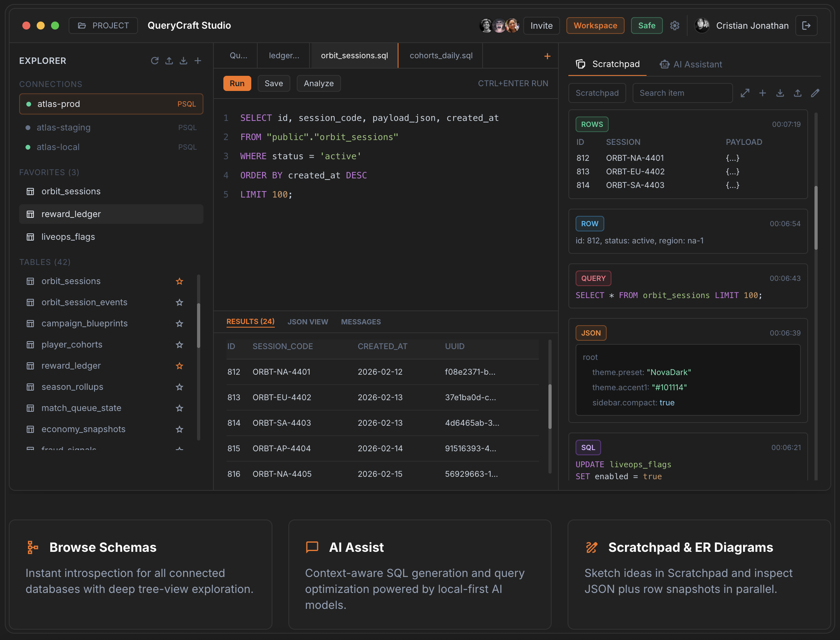Run the current SQL query
Image resolution: width=840 pixels, height=640 pixels.
click(x=237, y=83)
